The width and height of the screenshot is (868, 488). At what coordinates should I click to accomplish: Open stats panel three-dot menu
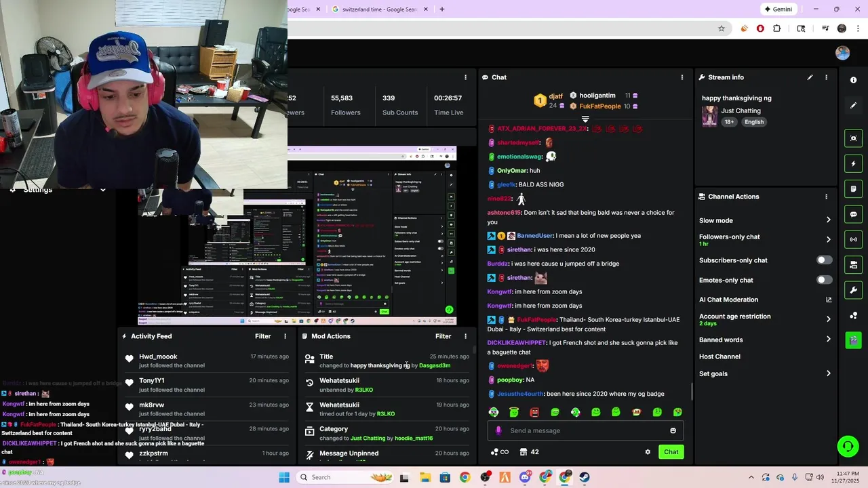(x=465, y=77)
